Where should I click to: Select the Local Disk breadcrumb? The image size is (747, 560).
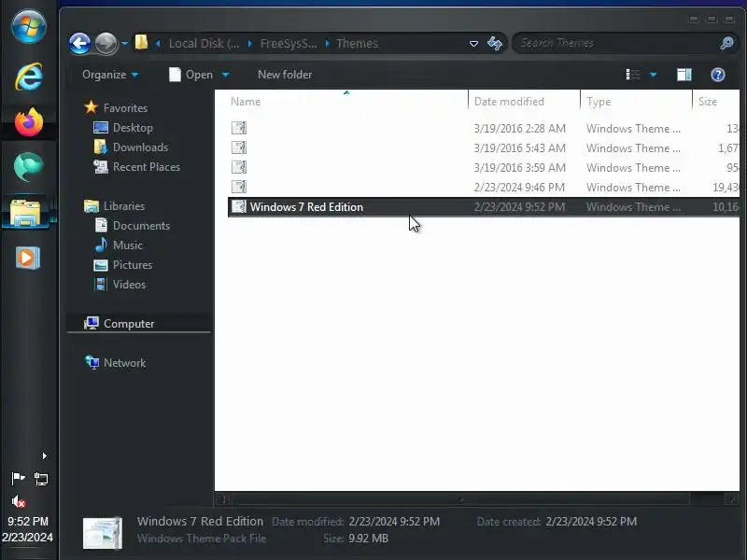point(204,43)
